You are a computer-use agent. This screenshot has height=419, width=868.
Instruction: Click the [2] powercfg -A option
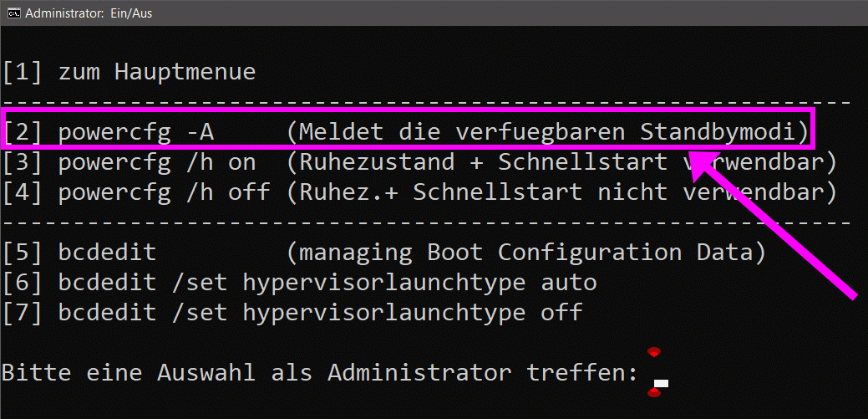click(x=108, y=132)
